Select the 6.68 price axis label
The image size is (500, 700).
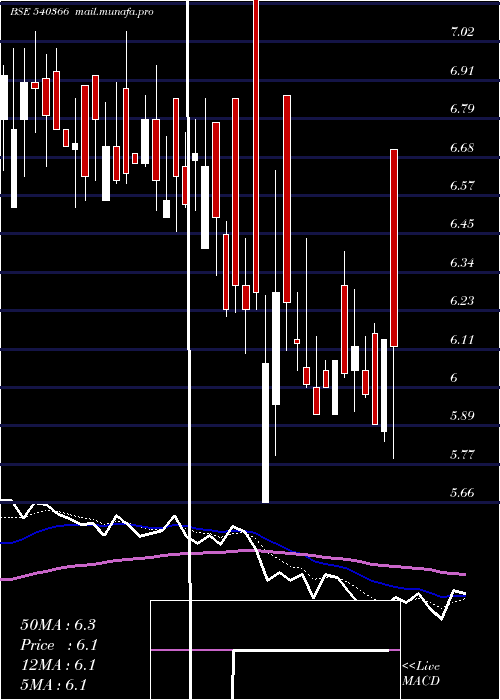click(462, 147)
